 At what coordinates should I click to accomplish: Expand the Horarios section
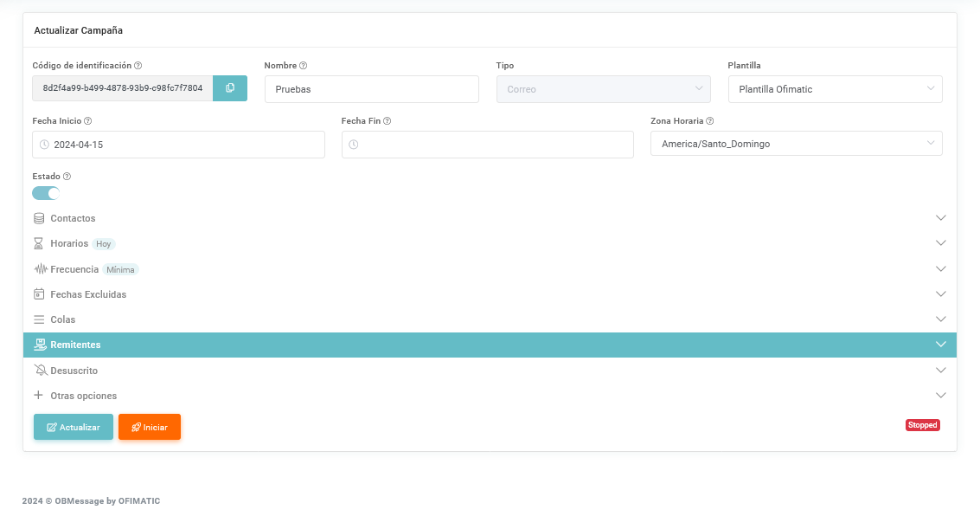490,243
